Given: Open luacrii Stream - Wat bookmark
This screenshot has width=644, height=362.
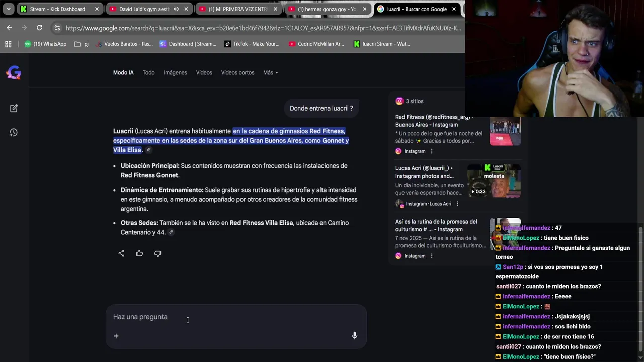Looking at the screenshot, I should 381,44.
